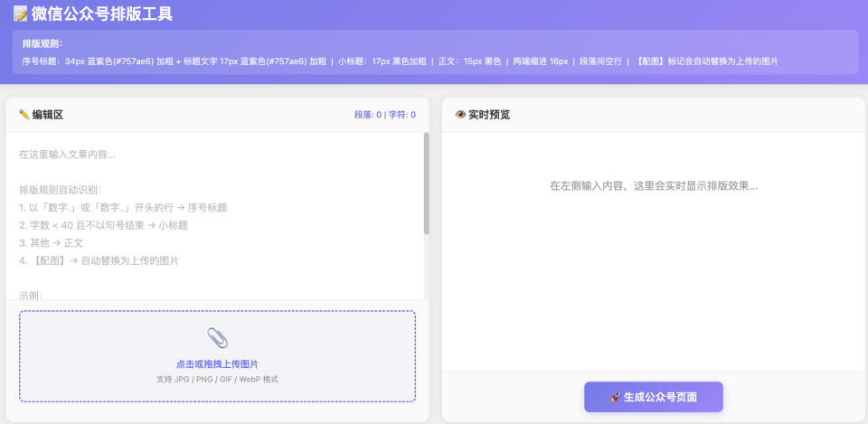The width and height of the screenshot is (868, 424).
Task: Click the 微信公众号排版工具 title
Action: point(102,14)
